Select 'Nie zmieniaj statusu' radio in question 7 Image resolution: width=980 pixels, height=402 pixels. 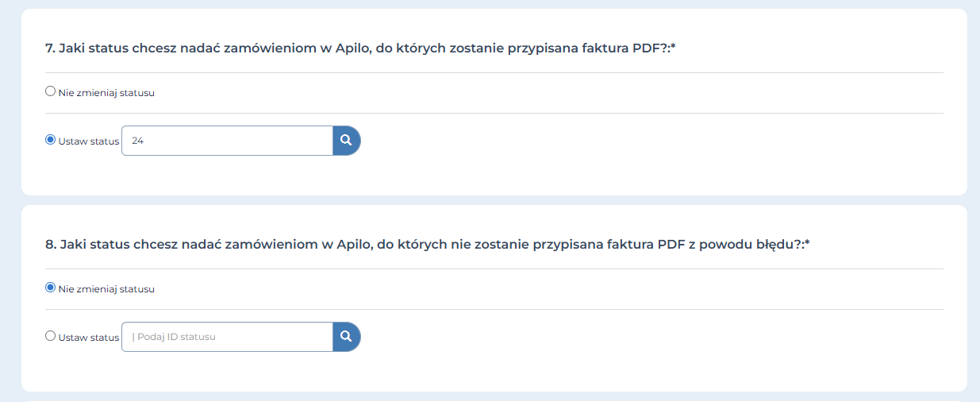coord(51,91)
